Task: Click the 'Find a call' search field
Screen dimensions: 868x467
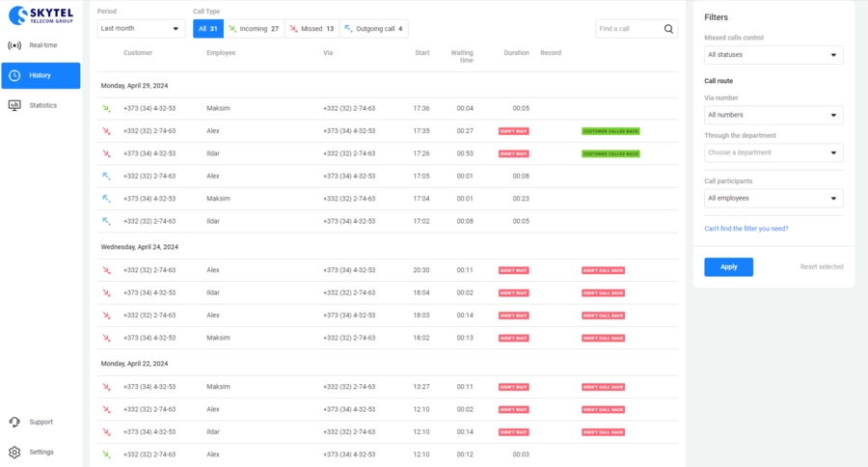Action: tap(628, 29)
